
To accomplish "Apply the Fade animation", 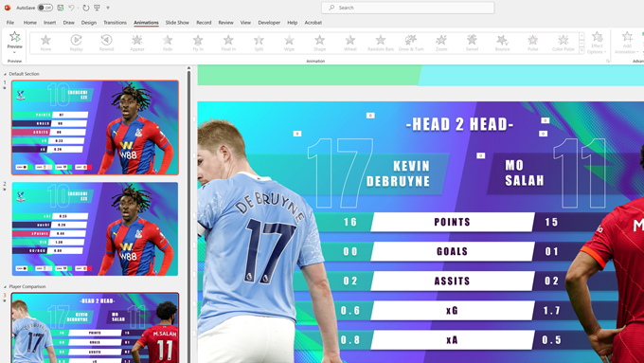I will (168, 43).
